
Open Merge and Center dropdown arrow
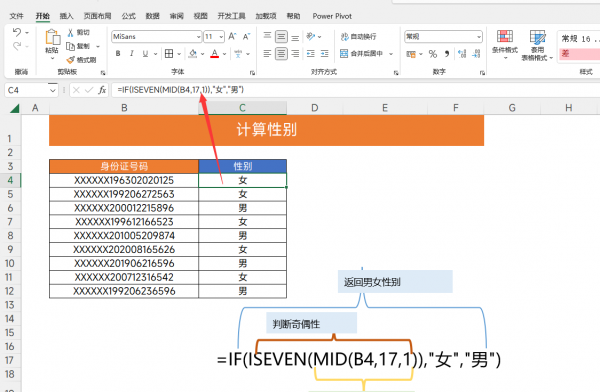pos(391,54)
